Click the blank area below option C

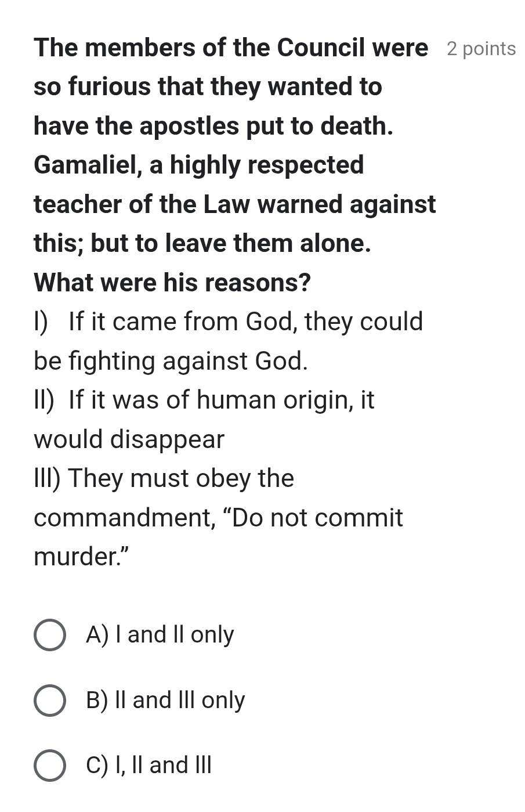(x=261, y=801)
